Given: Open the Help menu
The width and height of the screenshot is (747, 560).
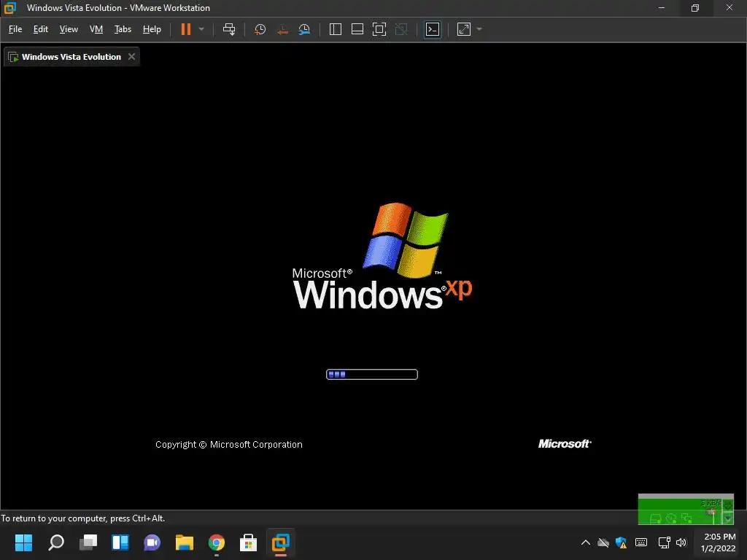Looking at the screenshot, I should [152, 29].
